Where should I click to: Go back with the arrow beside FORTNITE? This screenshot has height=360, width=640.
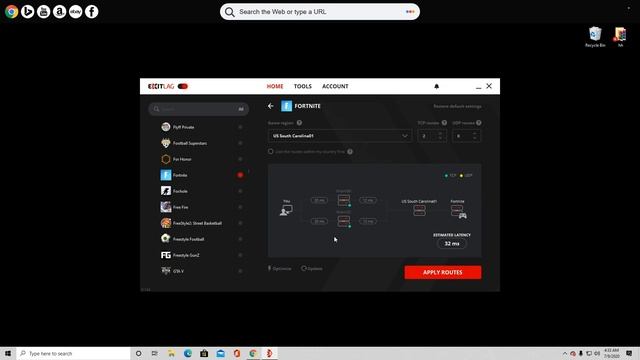271,106
